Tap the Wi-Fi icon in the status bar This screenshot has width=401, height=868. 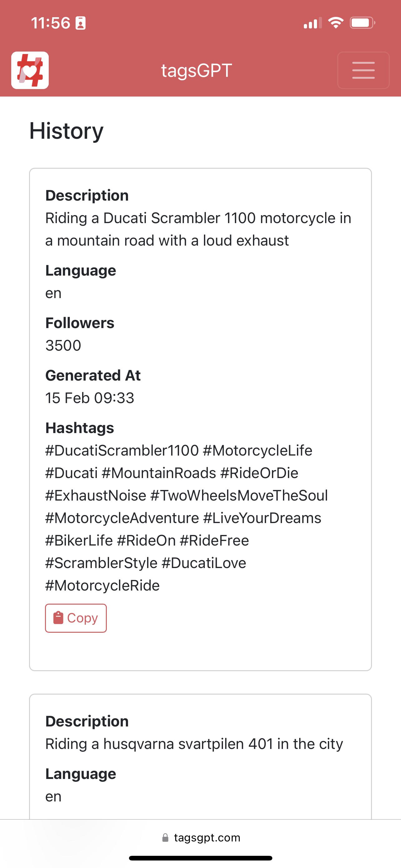click(335, 22)
